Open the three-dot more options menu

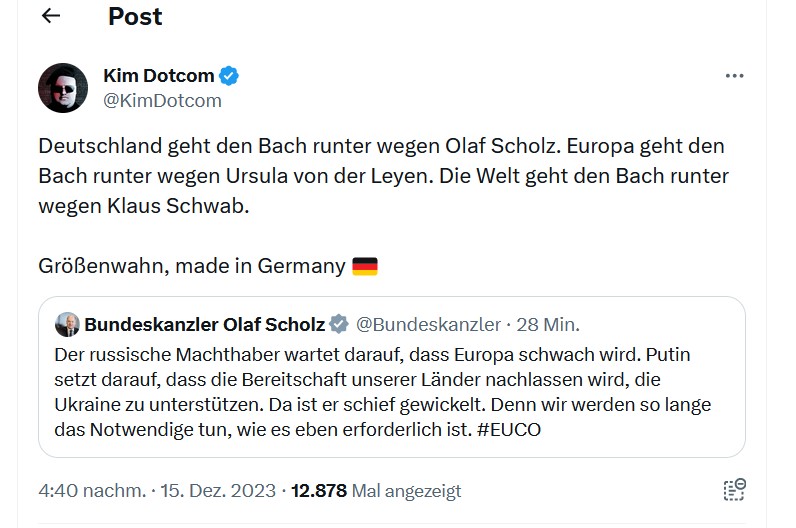coord(735,76)
